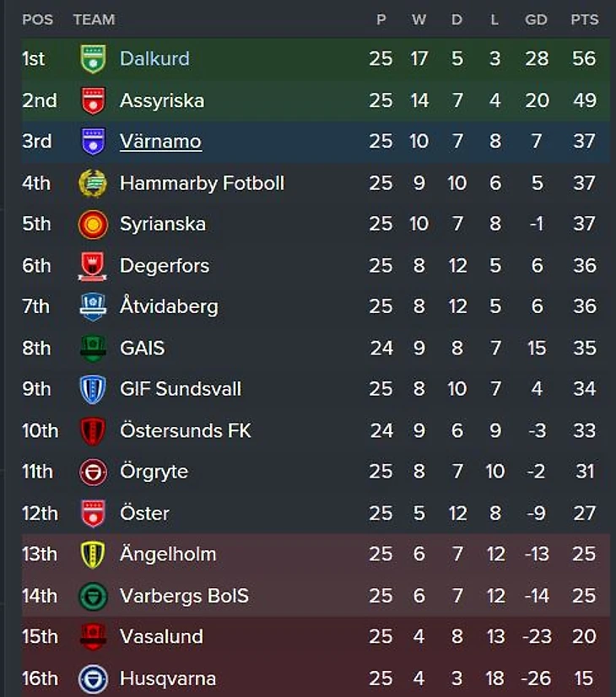Click the Hammarby Fotboll crest icon
The image size is (616, 697).
click(93, 183)
